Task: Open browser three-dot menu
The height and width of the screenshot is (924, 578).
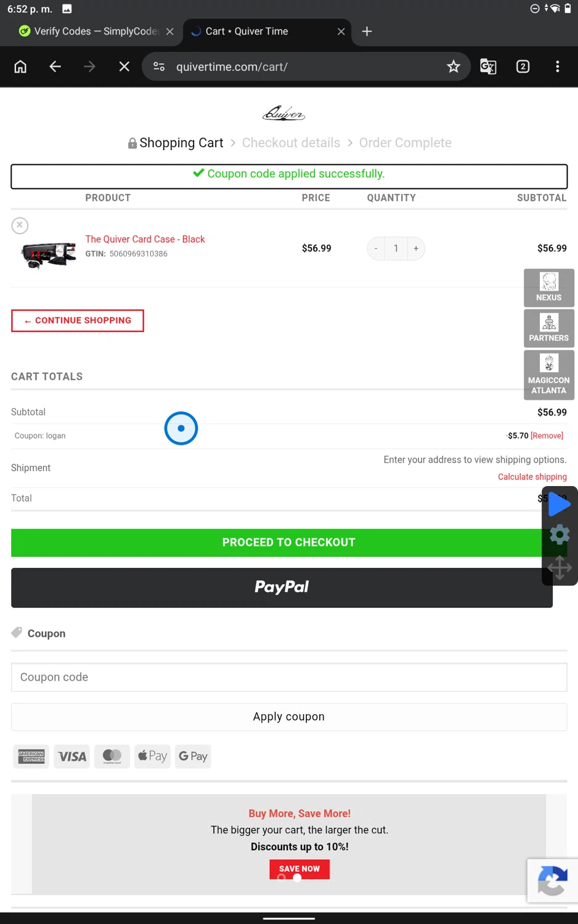Action: point(558,67)
